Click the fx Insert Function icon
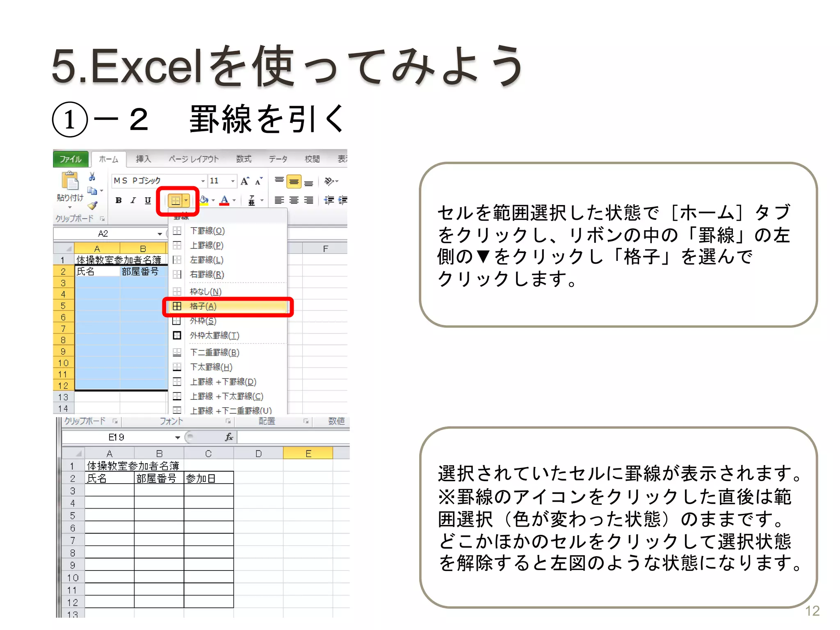The height and width of the screenshot is (630, 840). 229,437
